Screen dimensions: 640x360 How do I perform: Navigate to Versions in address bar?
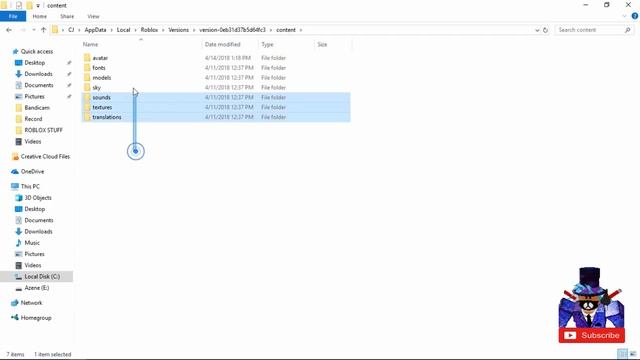[x=178, y=30]
